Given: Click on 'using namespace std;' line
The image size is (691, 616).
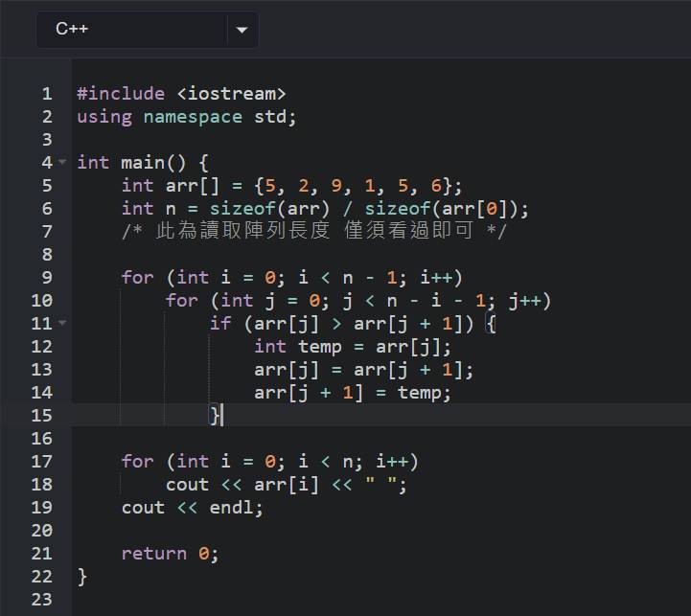Looking at the screenshot, I should pos(187,117).
